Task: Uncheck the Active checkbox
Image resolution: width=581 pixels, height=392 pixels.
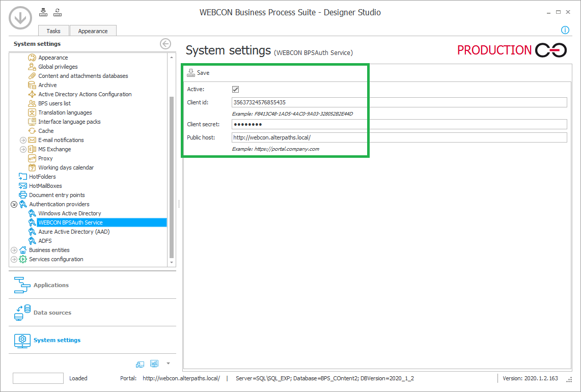Action: 235,89
